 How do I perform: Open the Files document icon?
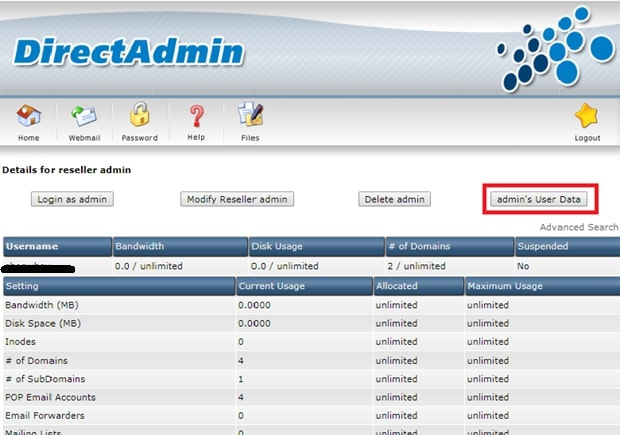(x=250, y=115)
